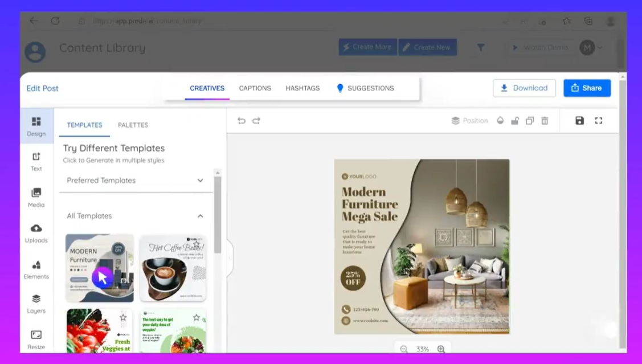Open the Uploads panel

pyautogui.click(x=36, y=233)
